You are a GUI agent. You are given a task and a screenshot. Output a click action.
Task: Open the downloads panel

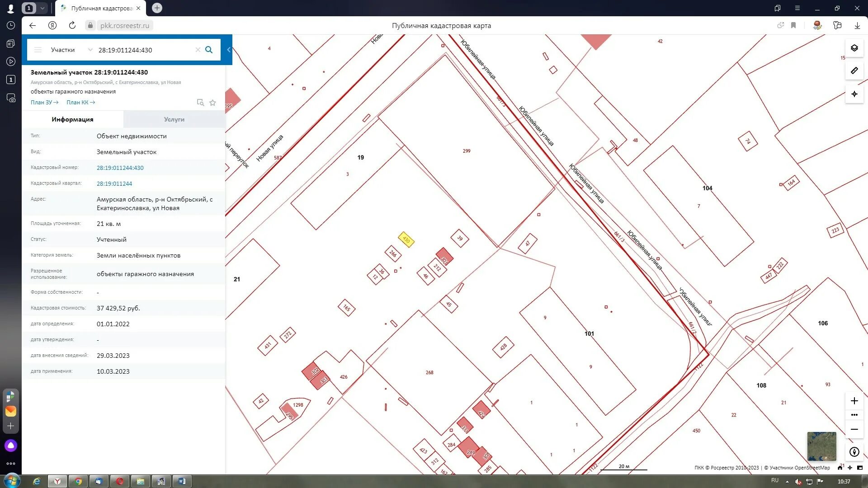click(857, 25)
